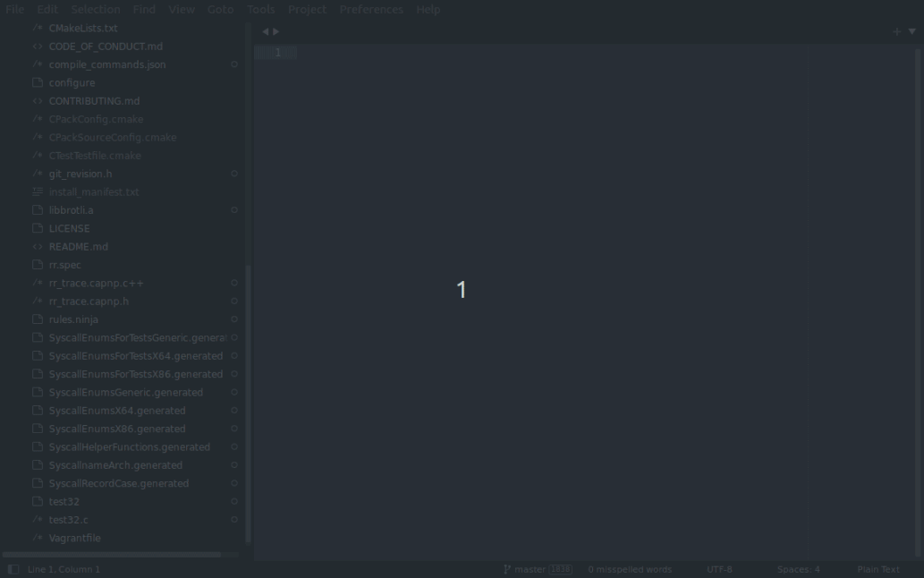The image size is (924, 578).
Task: Click the back navigation arrow above the editor
Action: click(264, 30)
